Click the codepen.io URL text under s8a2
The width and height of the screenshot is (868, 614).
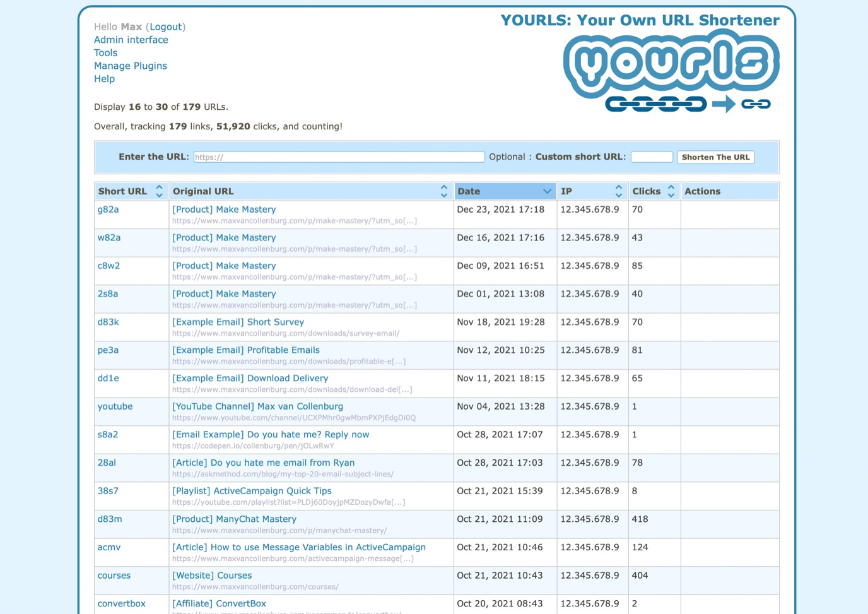point(253,446)
